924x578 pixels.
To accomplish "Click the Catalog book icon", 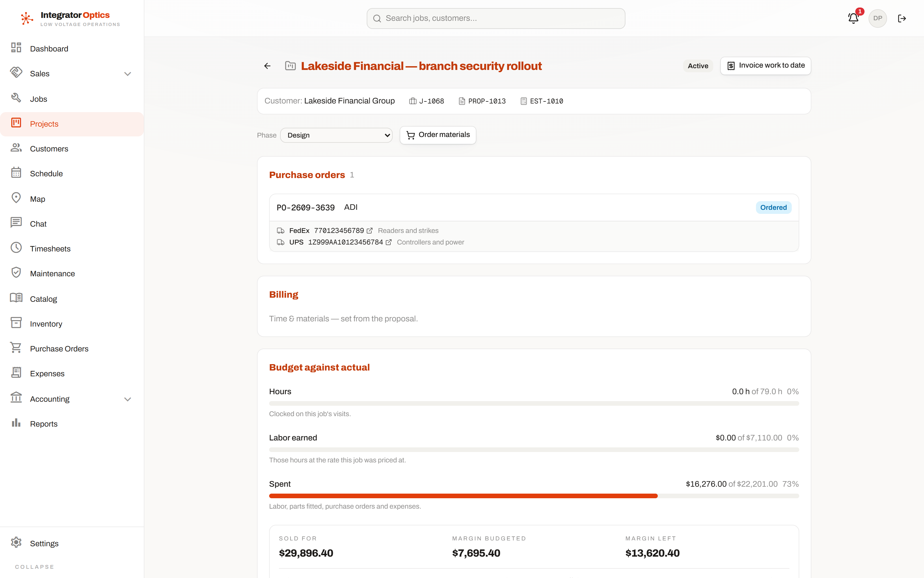I will tap(16, 298).
